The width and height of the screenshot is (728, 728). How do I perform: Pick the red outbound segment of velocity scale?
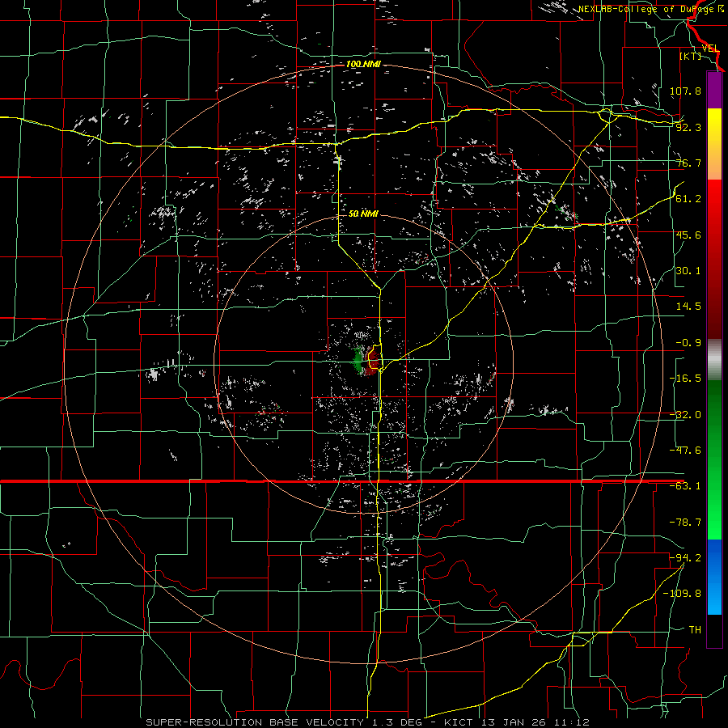pos(714,259)
